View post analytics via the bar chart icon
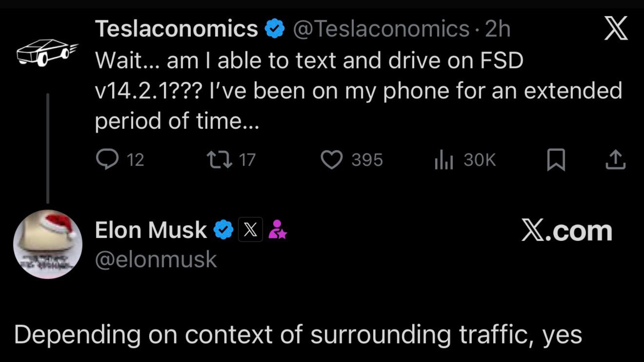Screen dimensions: 644x362 point(444,160)
